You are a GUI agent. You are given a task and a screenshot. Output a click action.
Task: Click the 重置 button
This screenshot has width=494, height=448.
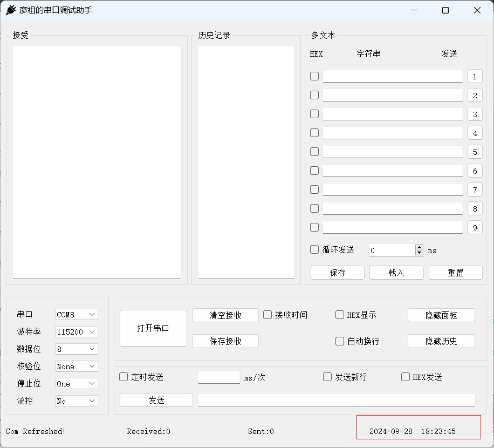(456, 273)
